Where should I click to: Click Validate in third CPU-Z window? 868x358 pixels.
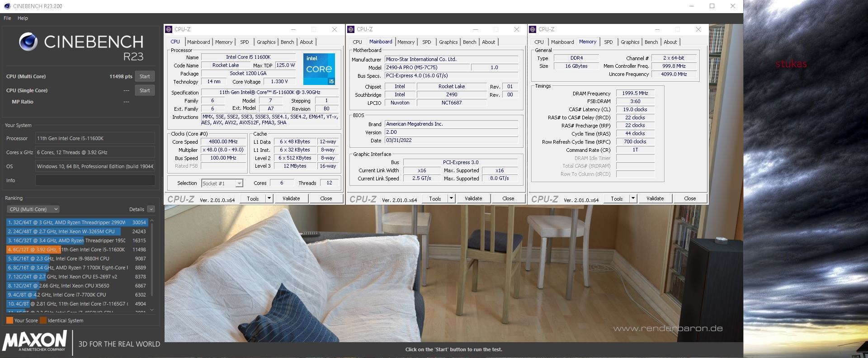coord(655,198)
